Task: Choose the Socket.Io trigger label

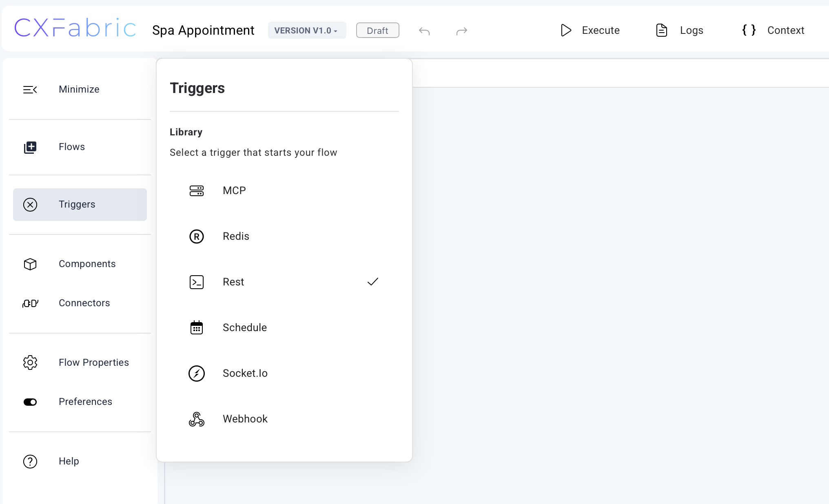Action: 245,373
